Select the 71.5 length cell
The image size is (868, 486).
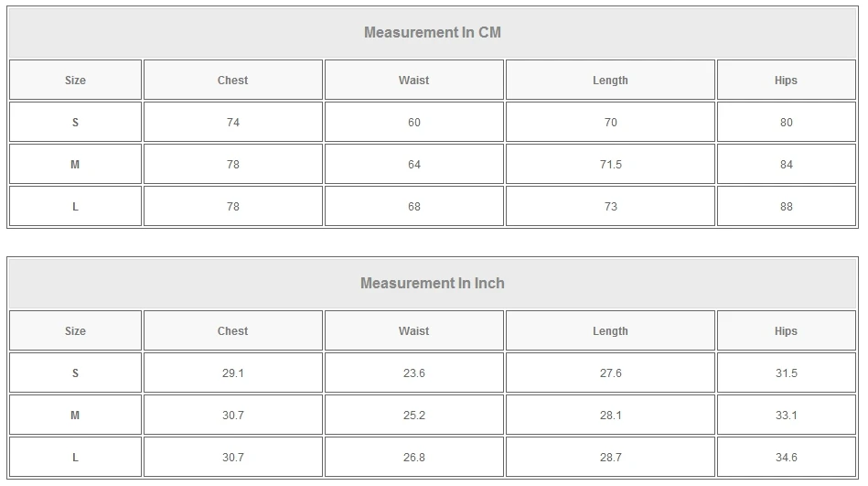610,165
